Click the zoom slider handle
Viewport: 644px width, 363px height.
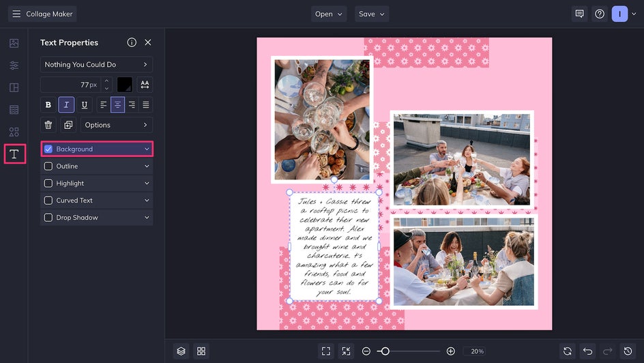coord(385,351)
